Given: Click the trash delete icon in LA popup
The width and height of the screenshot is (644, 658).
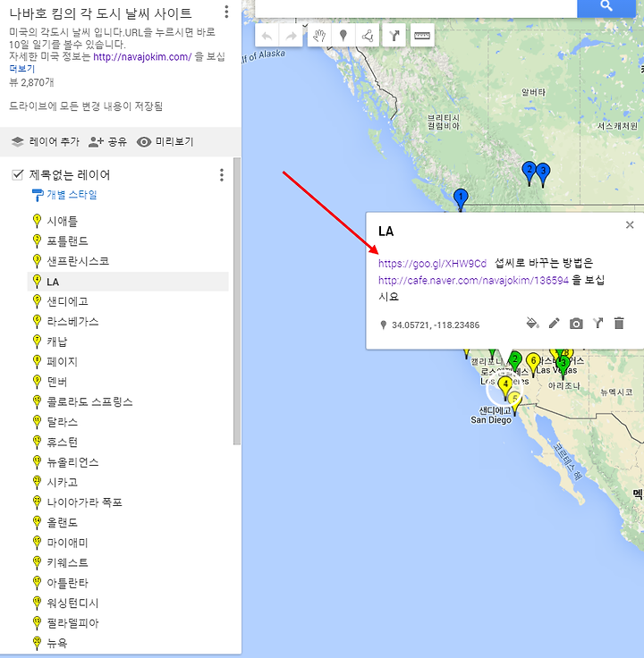Looking at the screenshot, I should pos(619,323).
